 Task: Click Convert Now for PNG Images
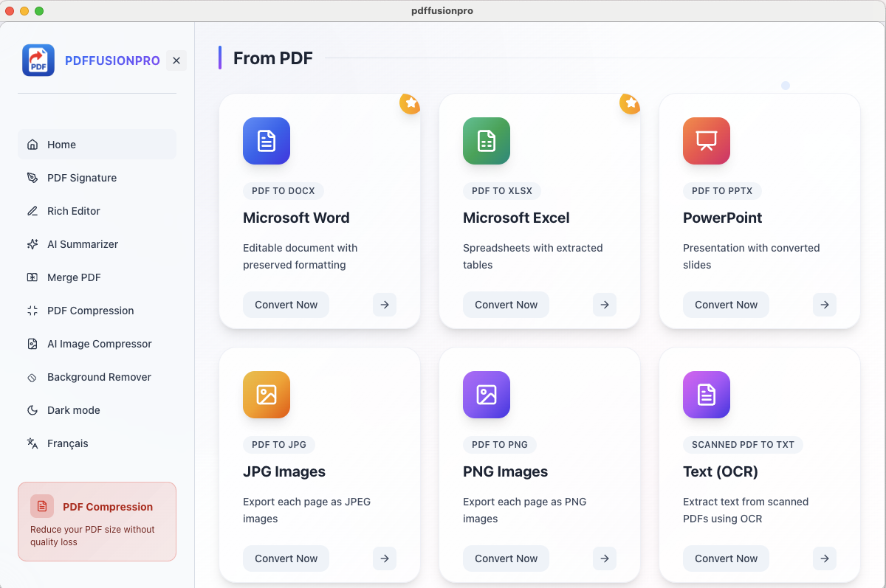(x=506, y=558)
